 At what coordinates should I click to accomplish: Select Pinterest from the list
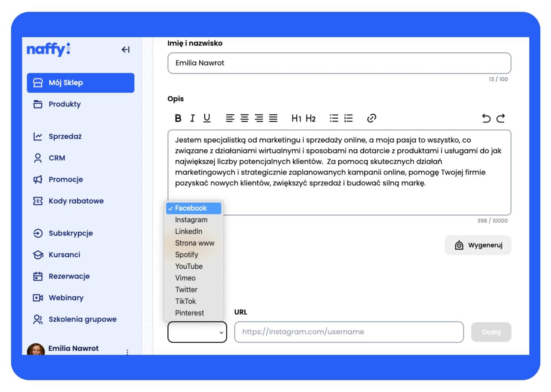(x=194, y=313)
